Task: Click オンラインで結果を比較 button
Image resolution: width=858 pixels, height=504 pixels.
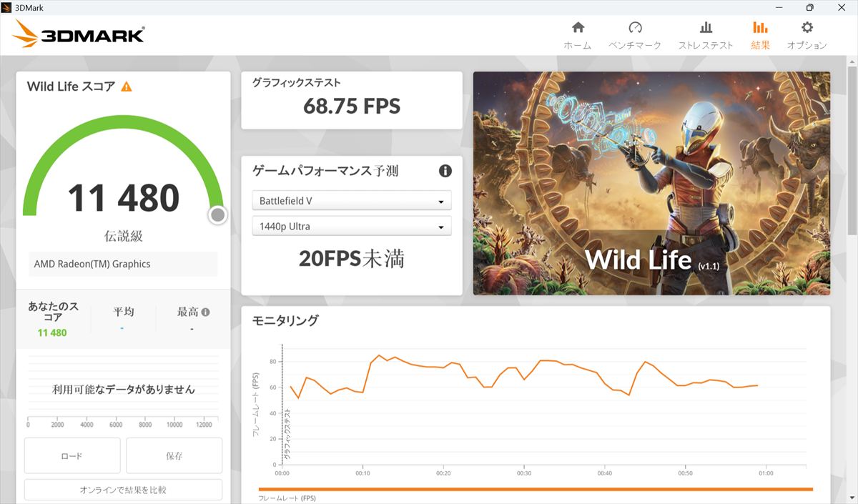Action: coord(123,490)
